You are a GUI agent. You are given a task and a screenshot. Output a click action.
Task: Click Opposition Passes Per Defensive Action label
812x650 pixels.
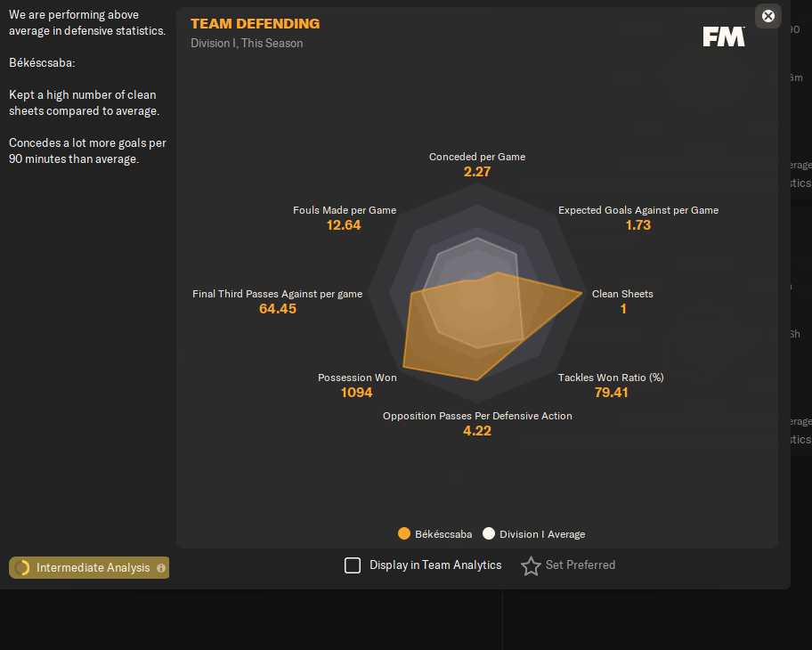(x=477, y=416)
